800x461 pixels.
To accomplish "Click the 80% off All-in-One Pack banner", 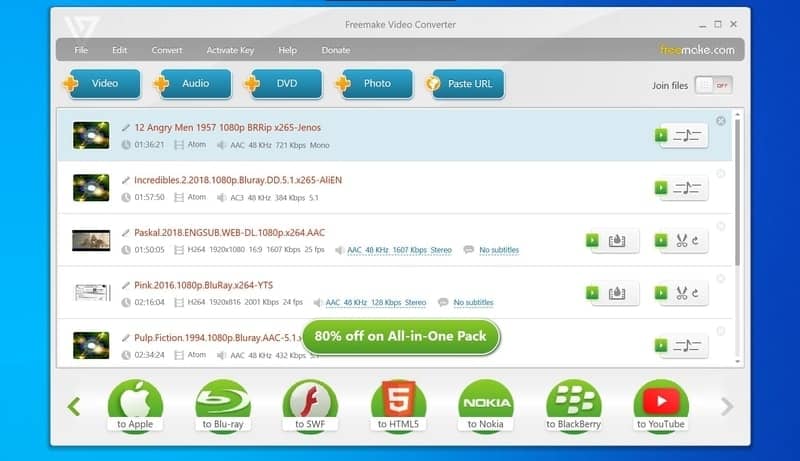I will click(401, 337).
